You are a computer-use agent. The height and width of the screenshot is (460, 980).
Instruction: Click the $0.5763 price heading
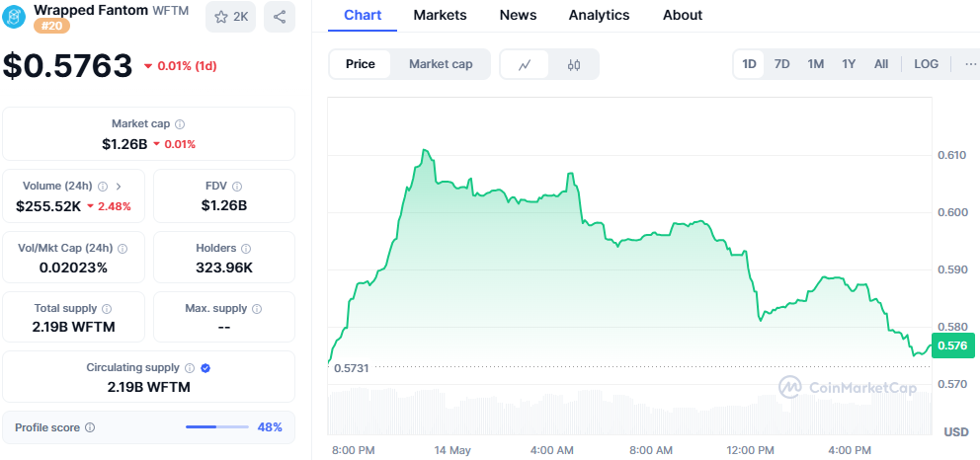click(67, 65)
